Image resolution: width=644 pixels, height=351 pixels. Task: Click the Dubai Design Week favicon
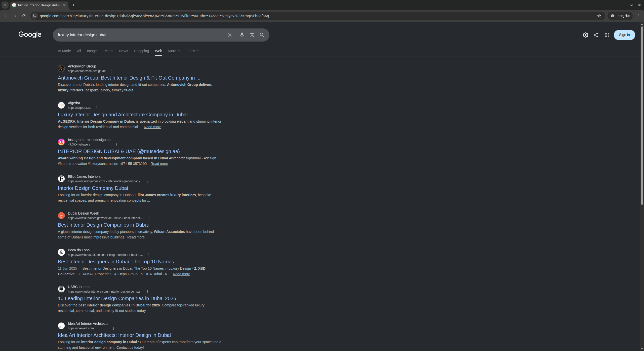[x=61, y=216]
